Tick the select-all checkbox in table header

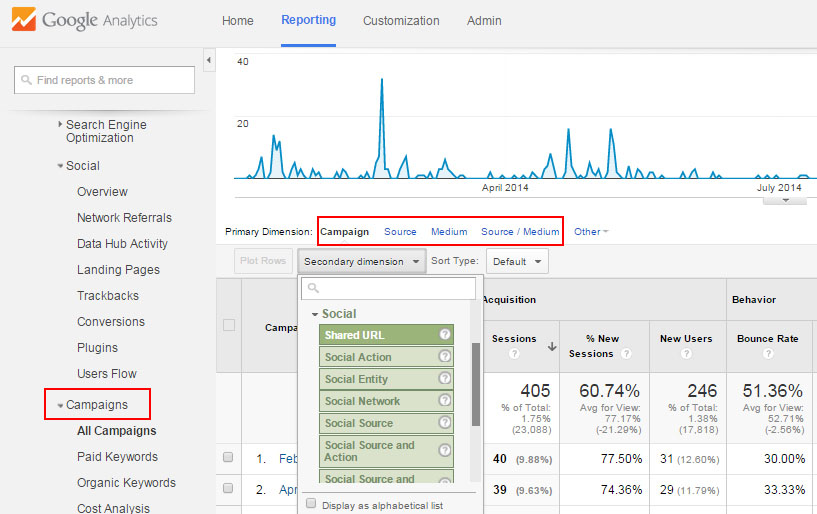pyautogui.click(x=229, y=325)
